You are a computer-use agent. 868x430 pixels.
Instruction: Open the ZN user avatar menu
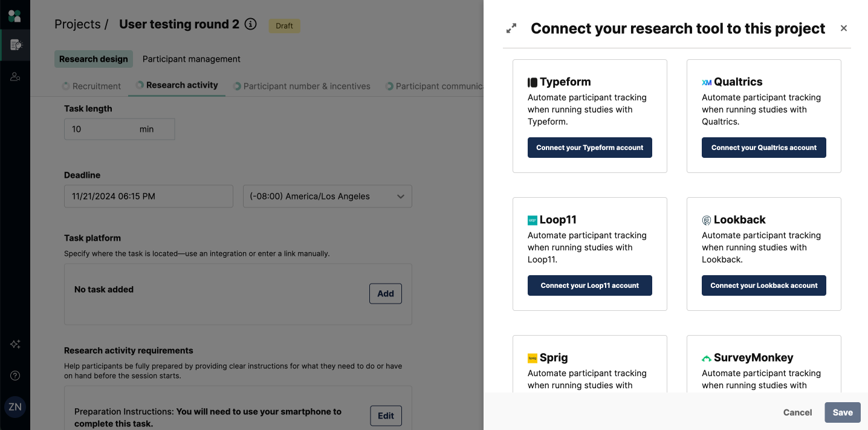click(x=15, y=407)
